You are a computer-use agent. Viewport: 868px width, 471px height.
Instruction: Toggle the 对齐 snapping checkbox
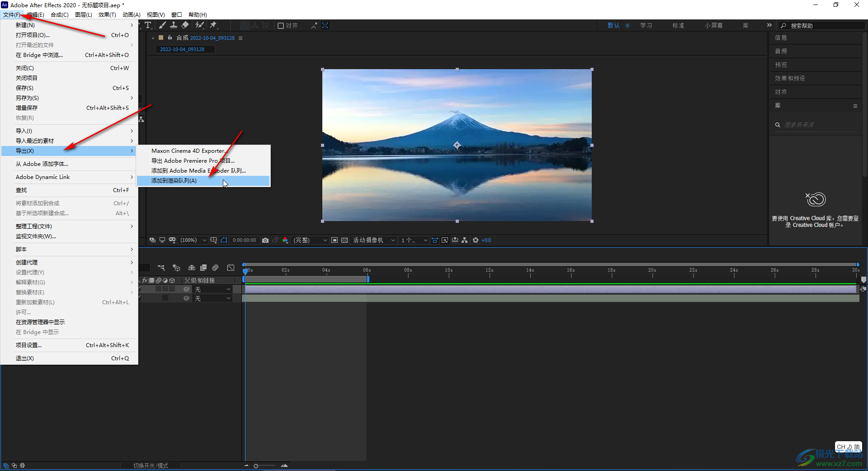pyautogui.click(x=281, y=26)
